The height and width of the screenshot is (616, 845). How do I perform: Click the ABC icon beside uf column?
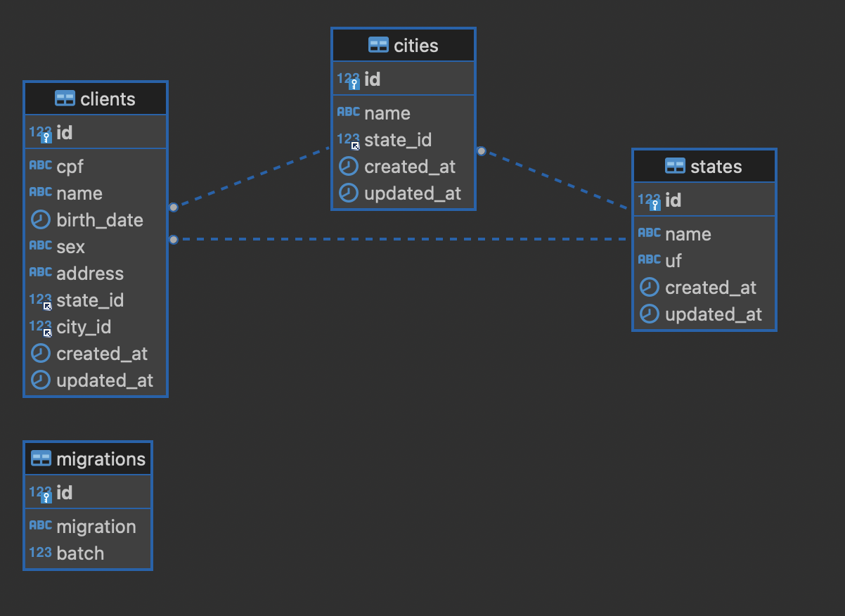[x=650, y=259]
